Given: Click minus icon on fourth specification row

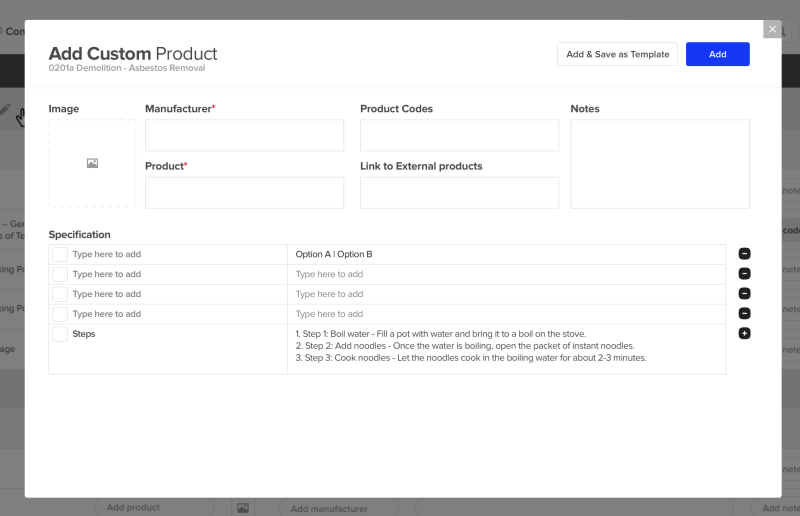Looking at the screenshot, I should (744, 314).
